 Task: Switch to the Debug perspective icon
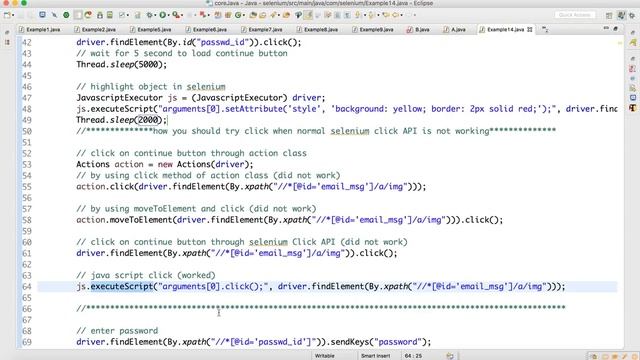click(x=632, y=15)
